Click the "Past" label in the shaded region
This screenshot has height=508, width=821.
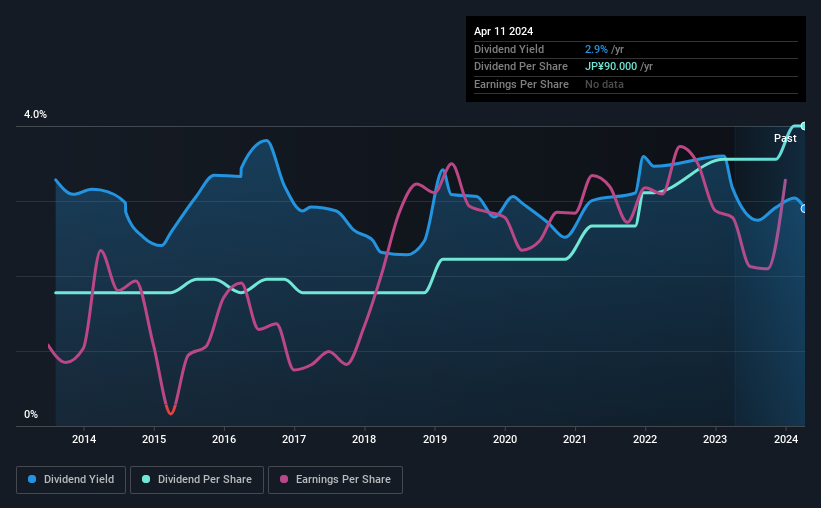pyautogui.click(x=785, y=138)
